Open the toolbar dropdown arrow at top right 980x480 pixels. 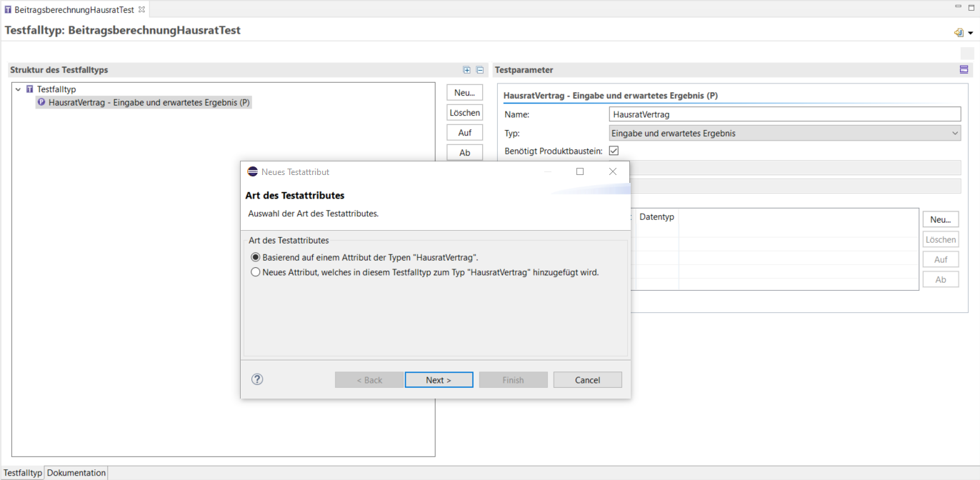(x=970, y=33)
